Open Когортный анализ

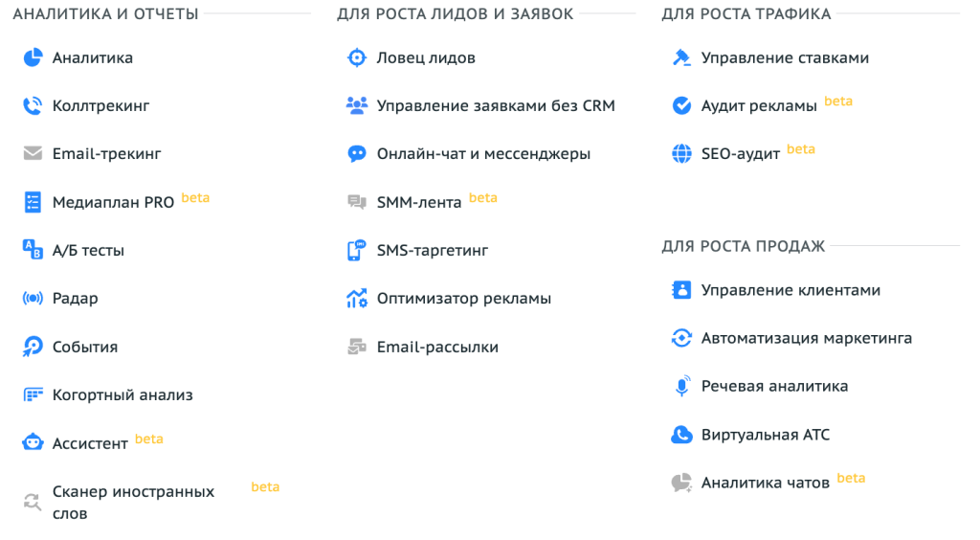click(122, 395)
